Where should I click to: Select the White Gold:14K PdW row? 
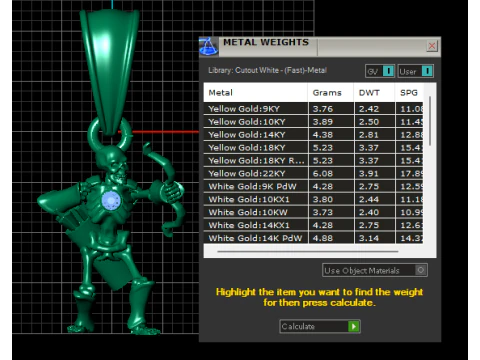(x=313, y=238)
